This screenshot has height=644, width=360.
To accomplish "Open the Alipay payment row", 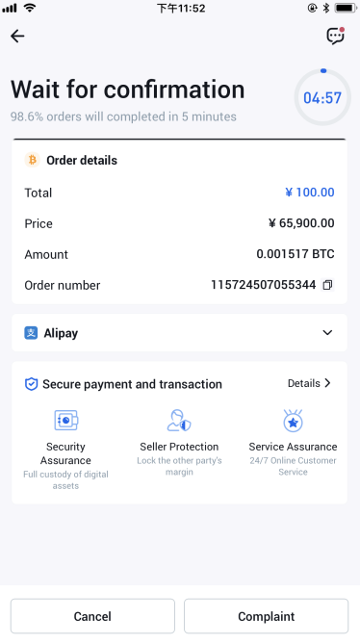I will point(179,333).
